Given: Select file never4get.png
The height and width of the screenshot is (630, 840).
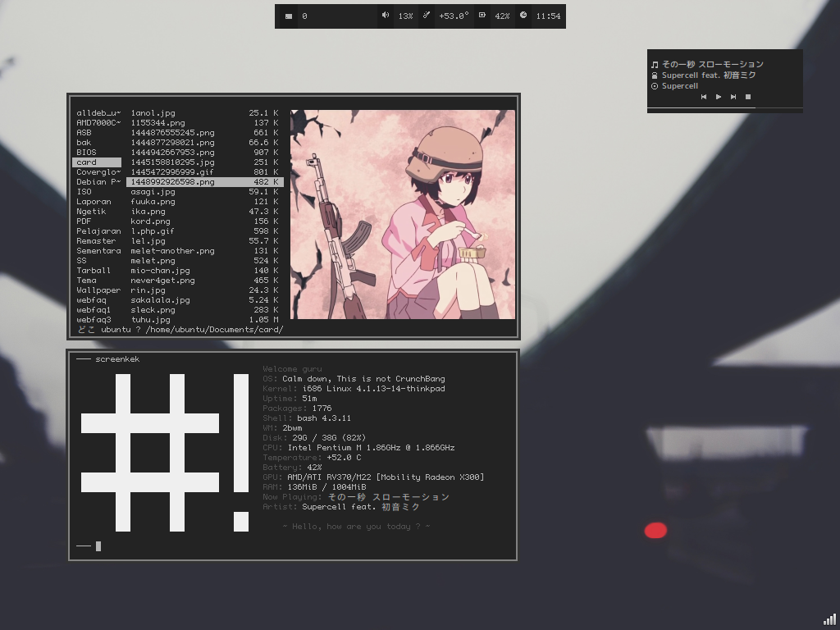Looking at the screenshot, I should click(162, 281).
